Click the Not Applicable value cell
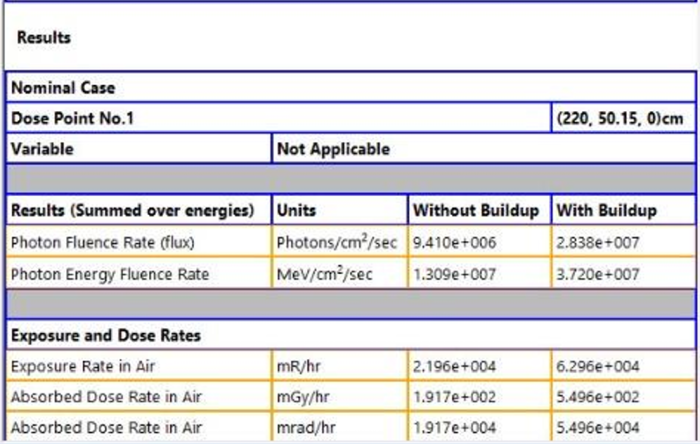This screenshot has height=444, width=700. pyautogui.click(x=483, y=149)
